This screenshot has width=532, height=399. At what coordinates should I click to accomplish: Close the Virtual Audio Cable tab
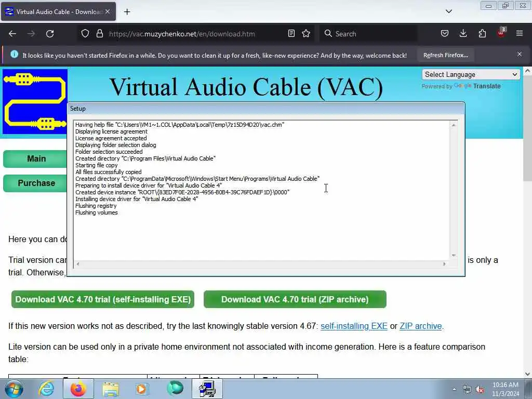[108, 11]
